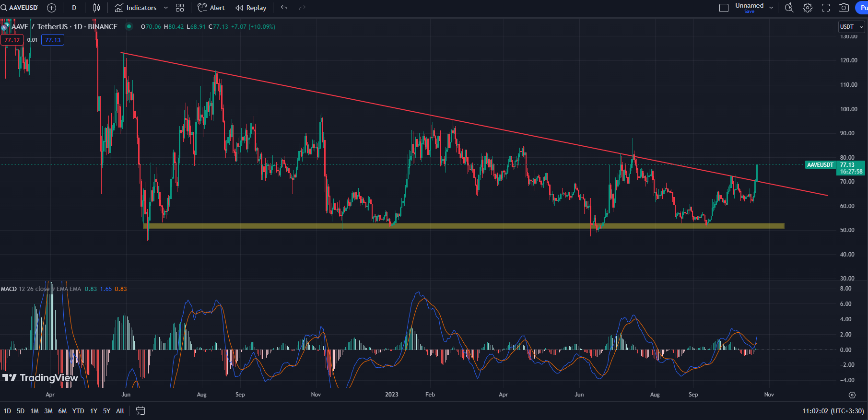The image size is (868, 420).
Task: Open symbol search for AAVEUSD
Action: [x=20, y=8]
